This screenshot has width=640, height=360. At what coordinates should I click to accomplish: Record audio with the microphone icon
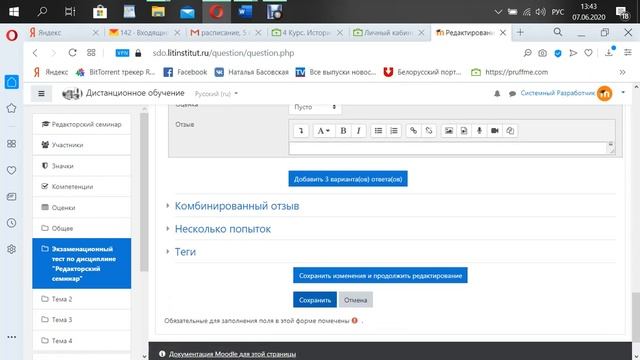point(479,131)
